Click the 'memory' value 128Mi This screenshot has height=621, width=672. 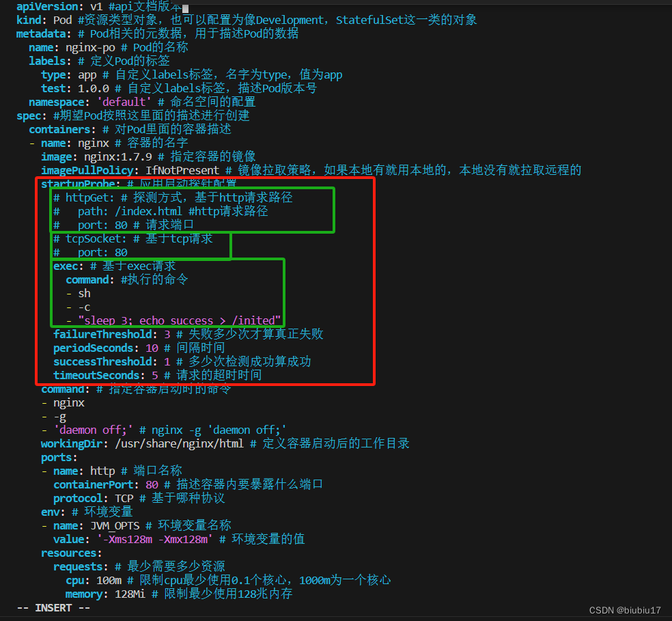click(x=130, y=594)
